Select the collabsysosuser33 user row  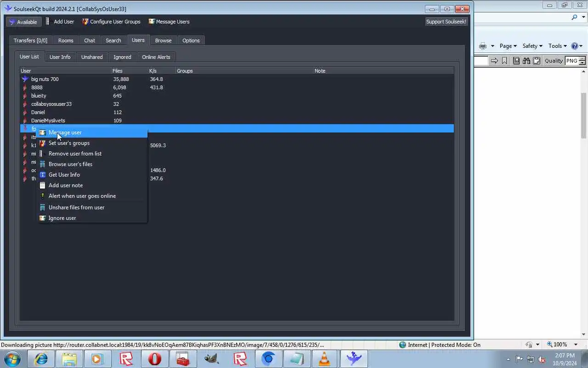tap(237, 104)
